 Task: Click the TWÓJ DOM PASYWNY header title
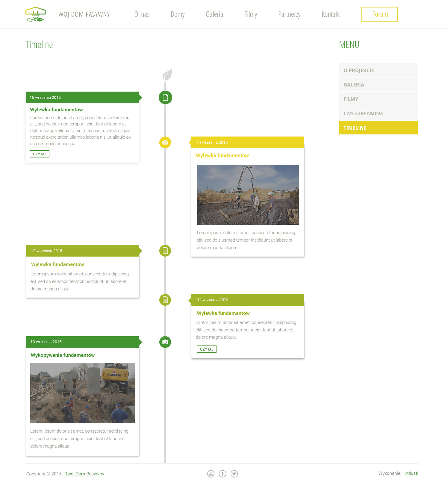(83, 14)
